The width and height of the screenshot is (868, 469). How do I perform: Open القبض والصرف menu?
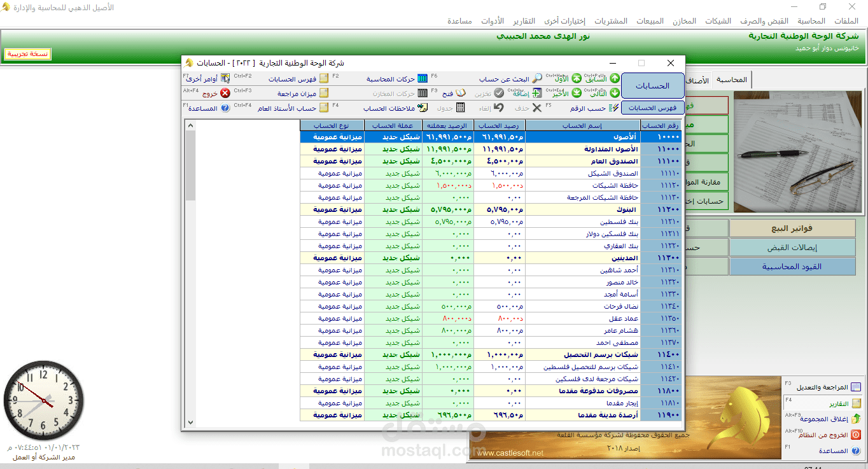click(764, 21)
